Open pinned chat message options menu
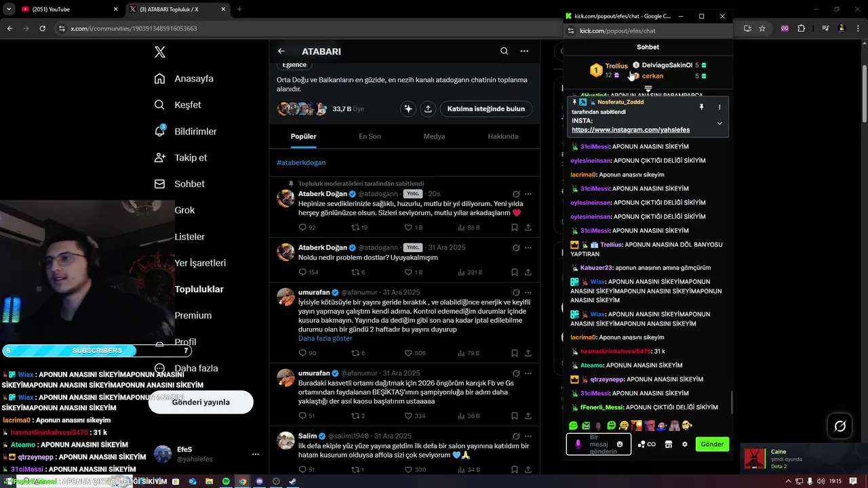 (x=719, y=107)
